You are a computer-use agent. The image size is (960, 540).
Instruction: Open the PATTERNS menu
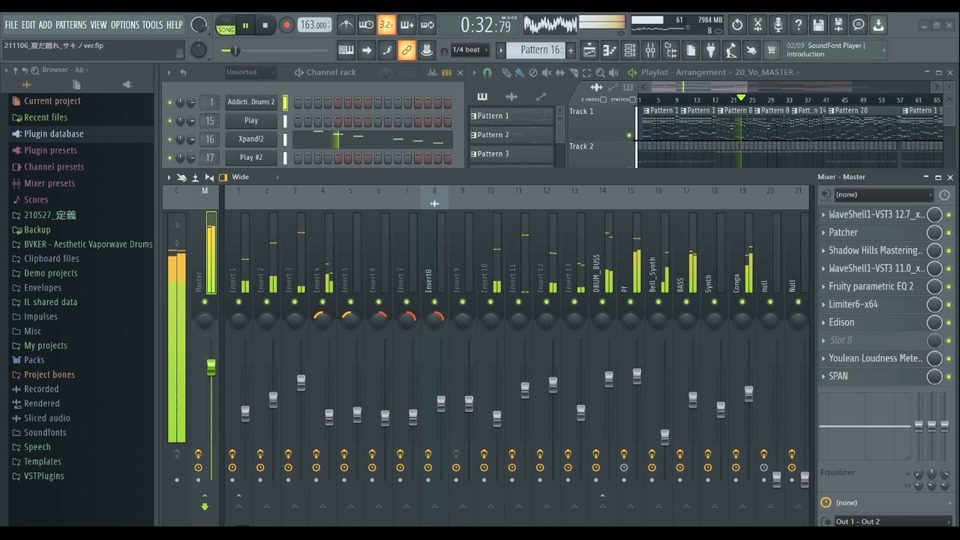tap(70, 25)
